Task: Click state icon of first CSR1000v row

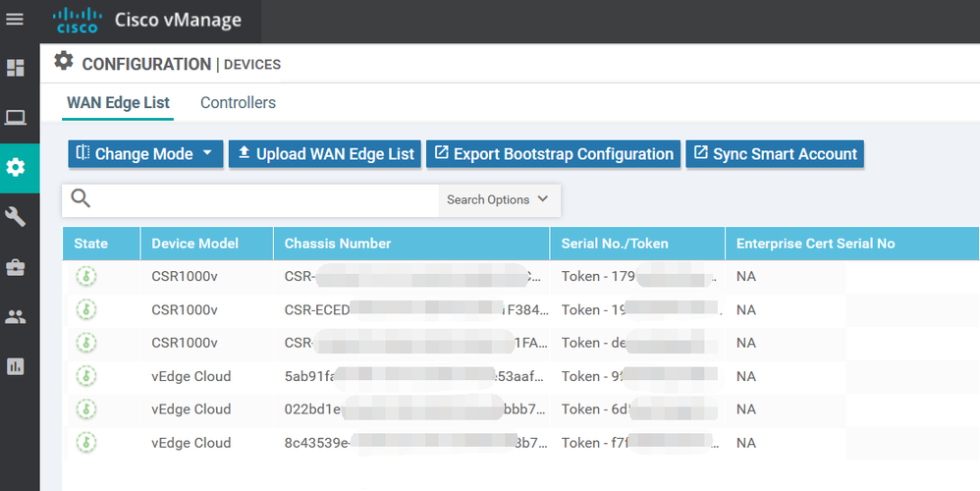Action: coord(86,276)
